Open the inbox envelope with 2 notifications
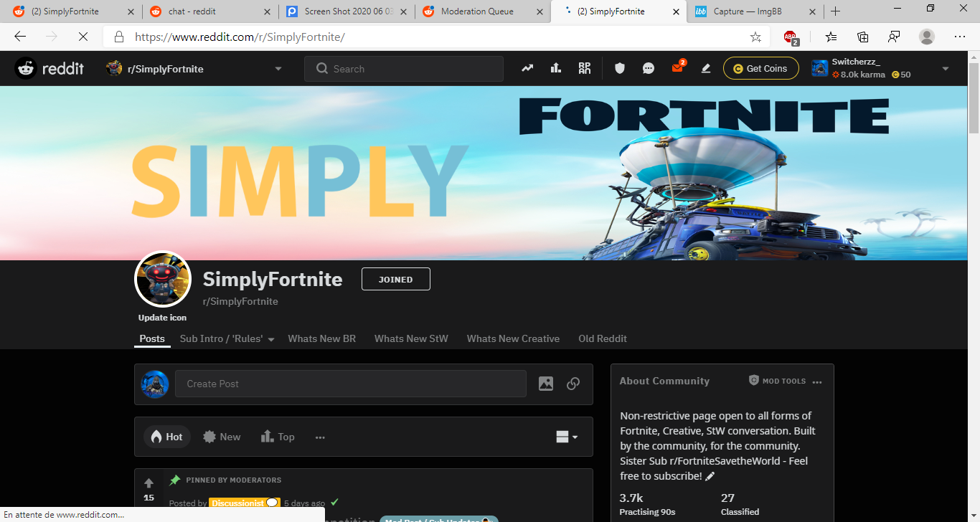 pyautogui.click(x=678, y=68)
